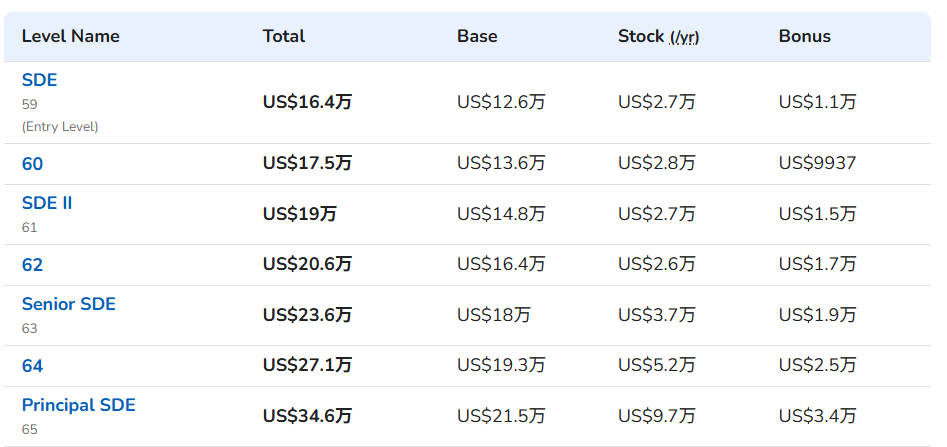Click the (Entry Level) label under SDE
The height and width of the screenshot is (447, 947).
pyautogui.click(x=60, y=127)
